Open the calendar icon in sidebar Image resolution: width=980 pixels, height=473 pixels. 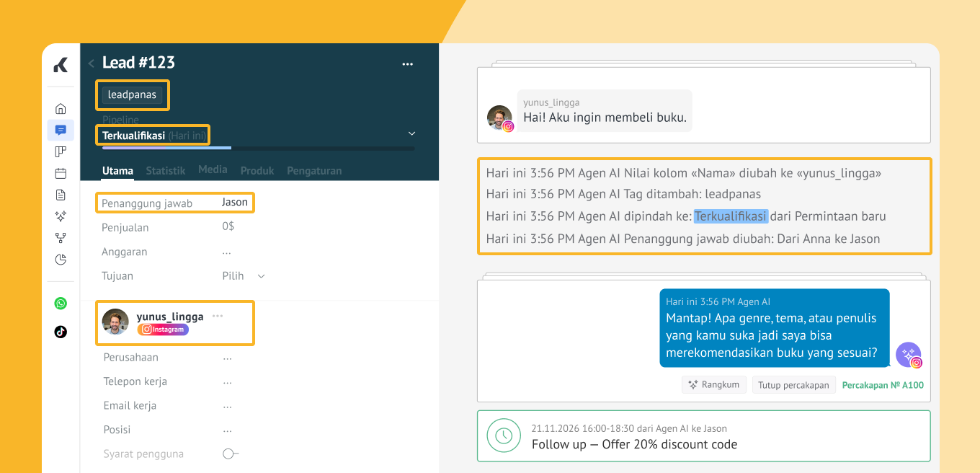[61, 173]
